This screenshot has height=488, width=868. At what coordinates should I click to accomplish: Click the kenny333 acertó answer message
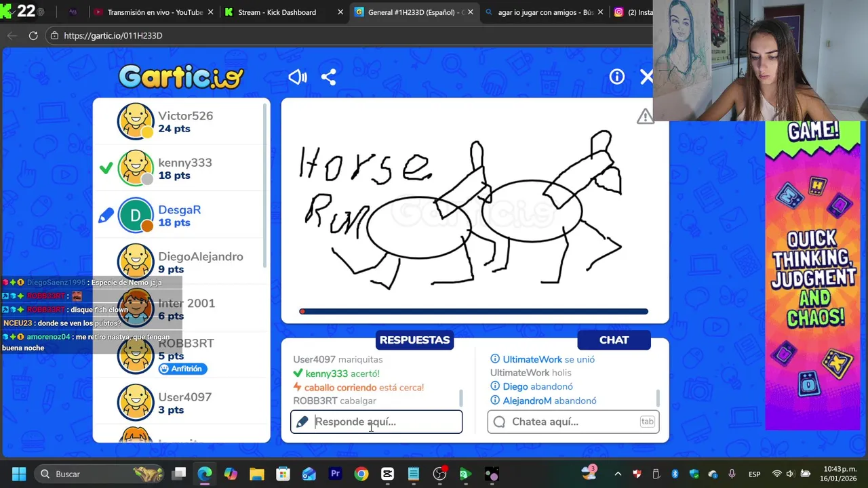click(336, 373)
